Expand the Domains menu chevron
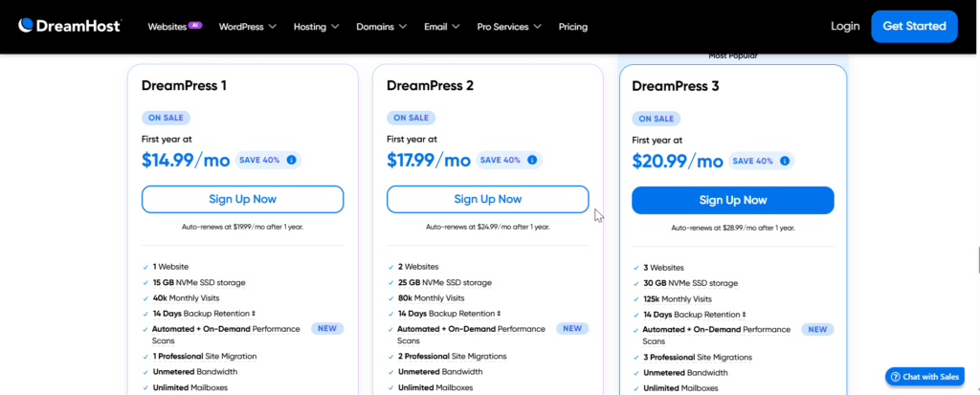 pos(403,27)
